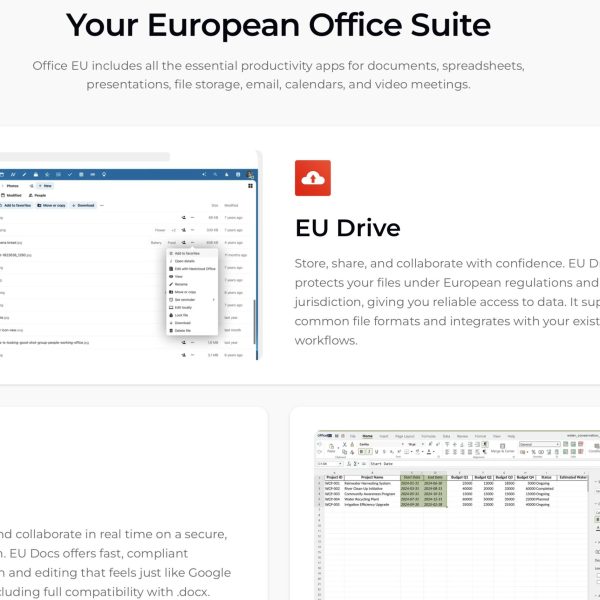
Task: Click the red EU Drive cloud upload icon
Action: [x=313, y=178]
